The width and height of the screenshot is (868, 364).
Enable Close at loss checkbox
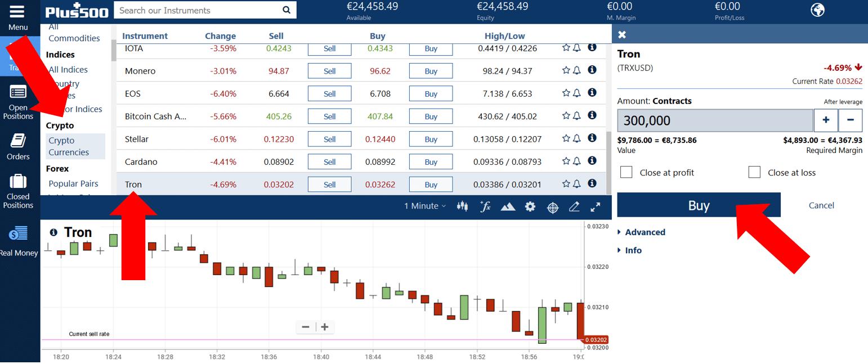pos(754,172)
